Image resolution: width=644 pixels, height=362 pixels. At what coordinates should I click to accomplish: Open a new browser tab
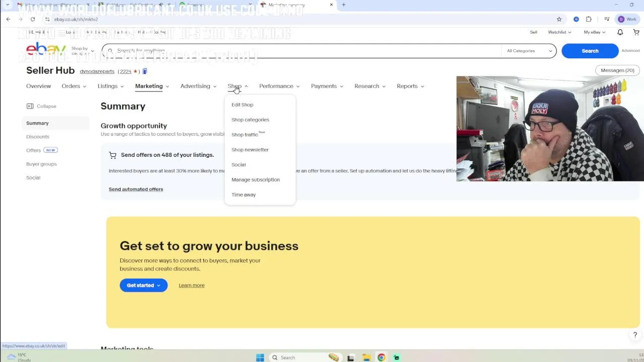pyautogui.click(x=344, y=5)
